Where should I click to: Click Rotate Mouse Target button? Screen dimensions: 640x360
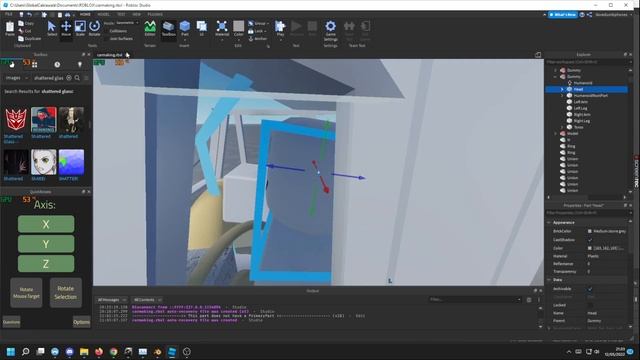click(x=26, y=293)
